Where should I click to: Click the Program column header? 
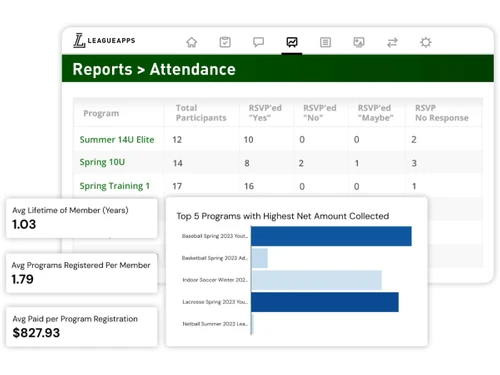click(101, 113)
